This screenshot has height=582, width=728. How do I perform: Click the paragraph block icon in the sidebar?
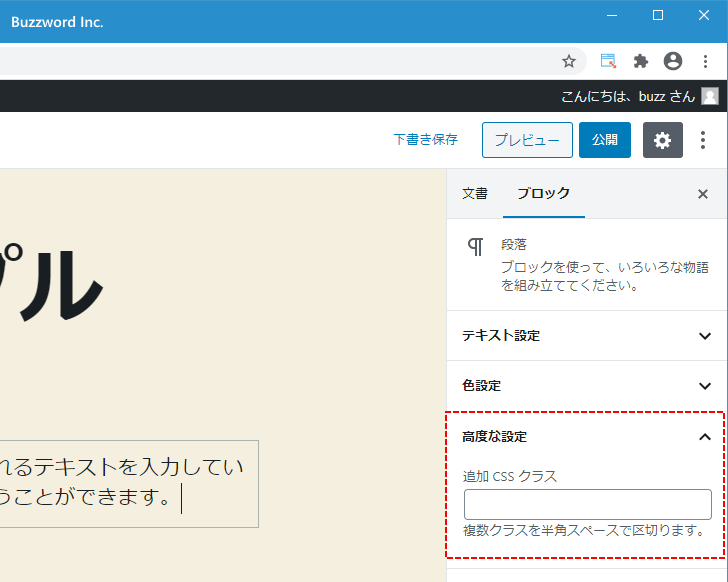[x=477, y=247]
